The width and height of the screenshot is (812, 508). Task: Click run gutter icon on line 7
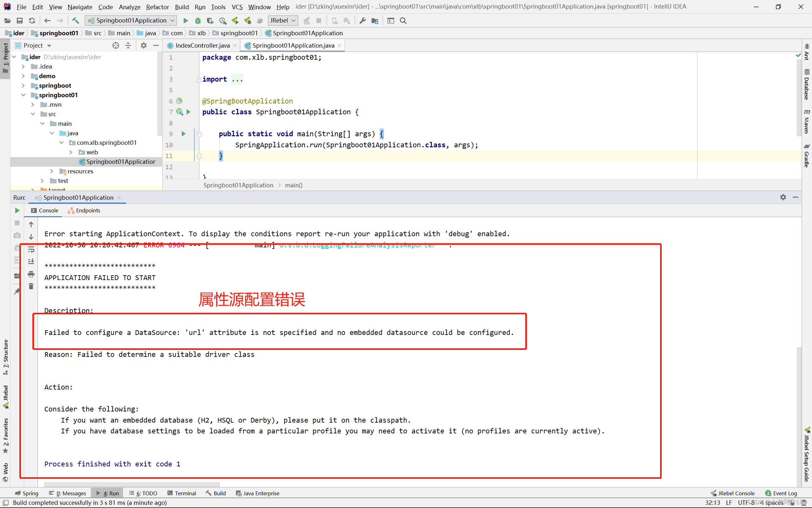pyautogui.click(x=189, y=112)
